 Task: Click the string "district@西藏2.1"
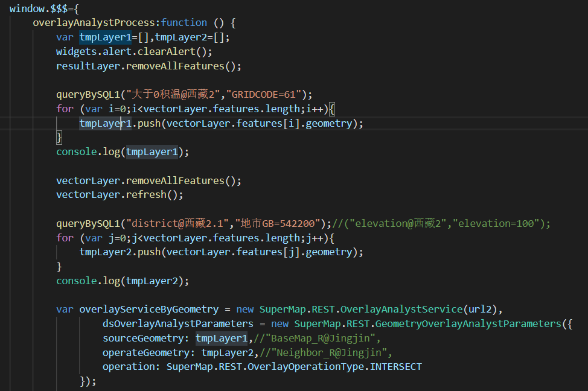177,224
